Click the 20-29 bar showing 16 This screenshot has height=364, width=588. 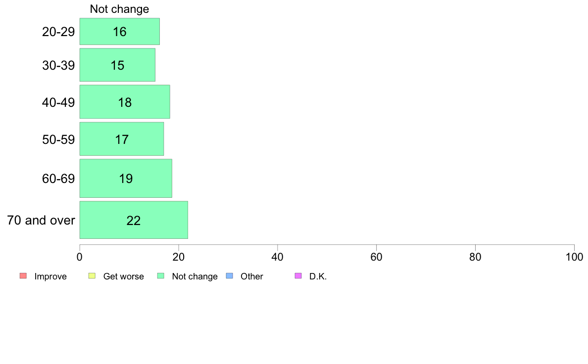(120, 32)
